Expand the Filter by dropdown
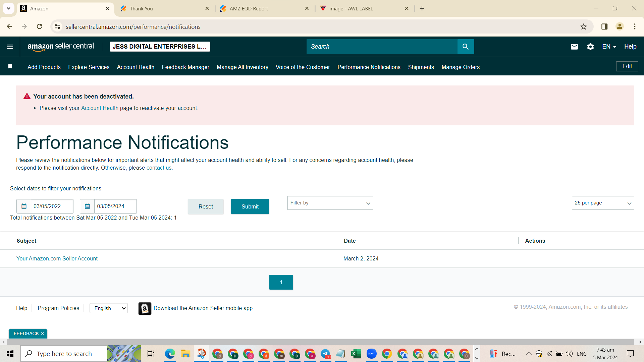Image resolution: width=644 pixels, height=362 pixels. click(330, 203)
